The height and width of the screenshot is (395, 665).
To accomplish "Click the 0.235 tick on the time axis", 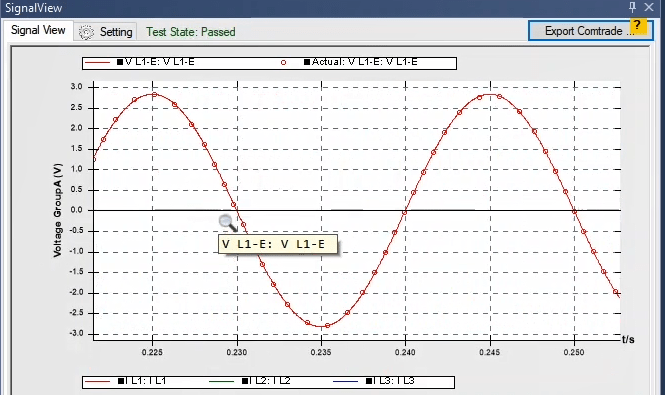I will 321,352.
